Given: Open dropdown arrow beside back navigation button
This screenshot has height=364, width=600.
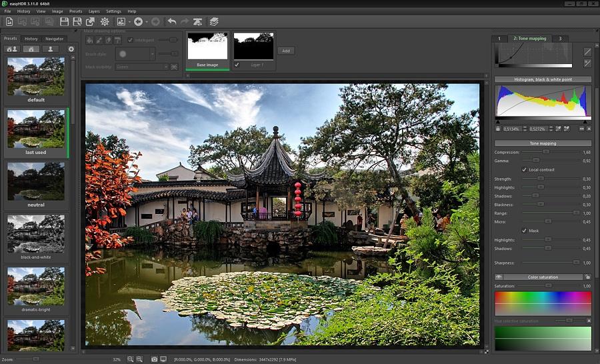Looking at the screenshot, I should 147,22.
